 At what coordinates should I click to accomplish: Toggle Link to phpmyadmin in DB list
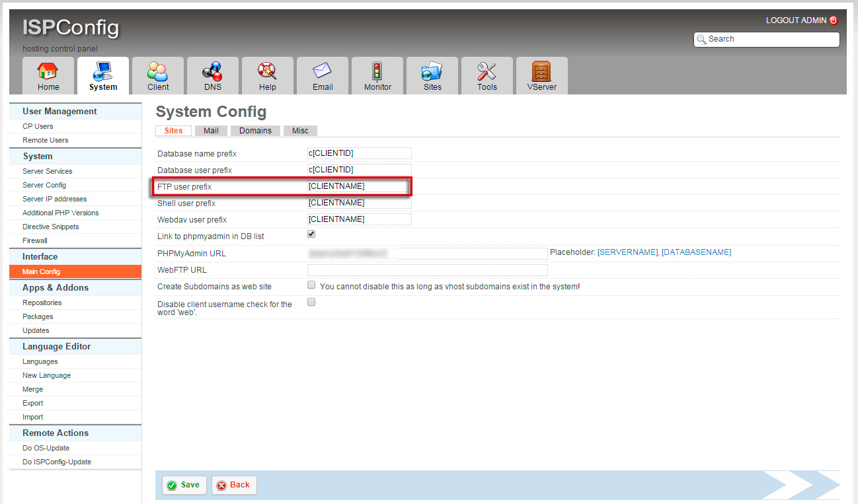(311, 234)
